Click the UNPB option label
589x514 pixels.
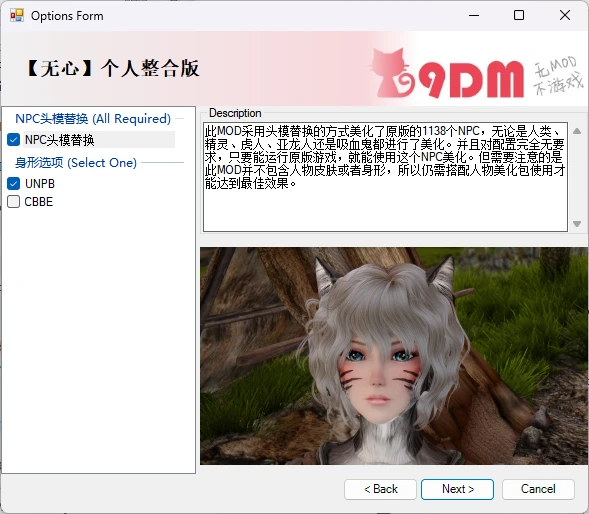40,184
